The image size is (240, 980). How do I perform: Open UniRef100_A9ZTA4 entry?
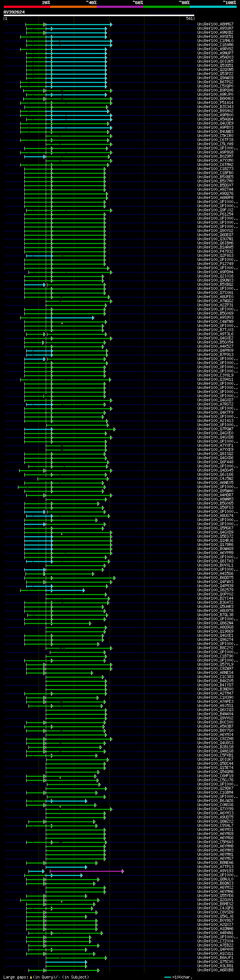click(215, 190)
